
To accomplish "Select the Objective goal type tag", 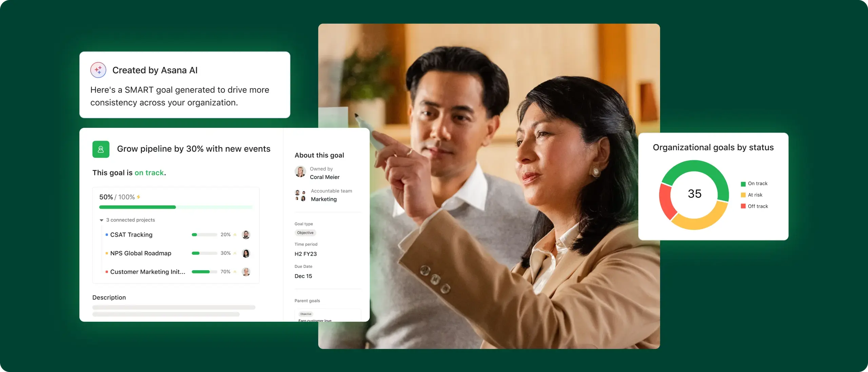I will click(305, 233).
